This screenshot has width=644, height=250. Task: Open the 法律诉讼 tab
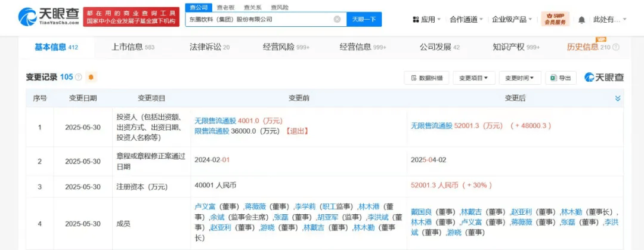coord(209,47)
